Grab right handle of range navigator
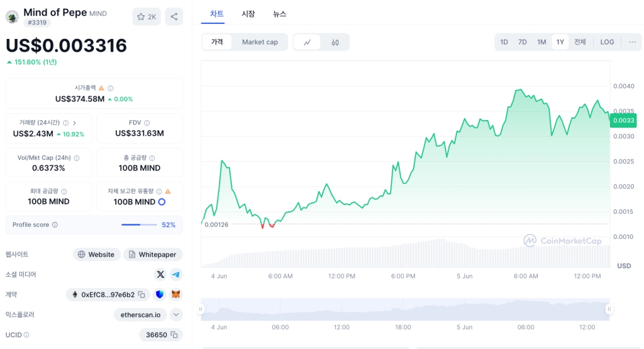Screen dimensions: 644x349 click(609, 309)
